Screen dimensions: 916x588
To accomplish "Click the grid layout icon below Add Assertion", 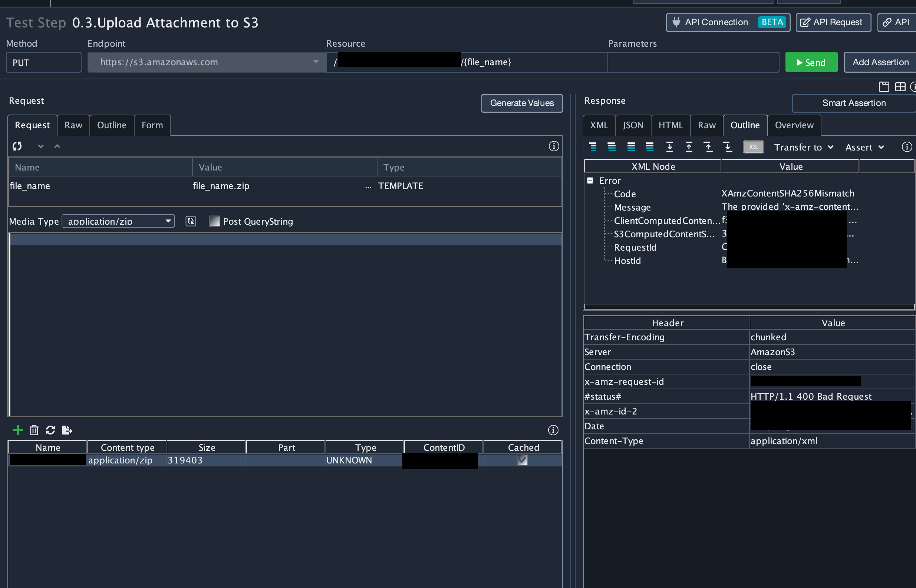I will (900, 87).
